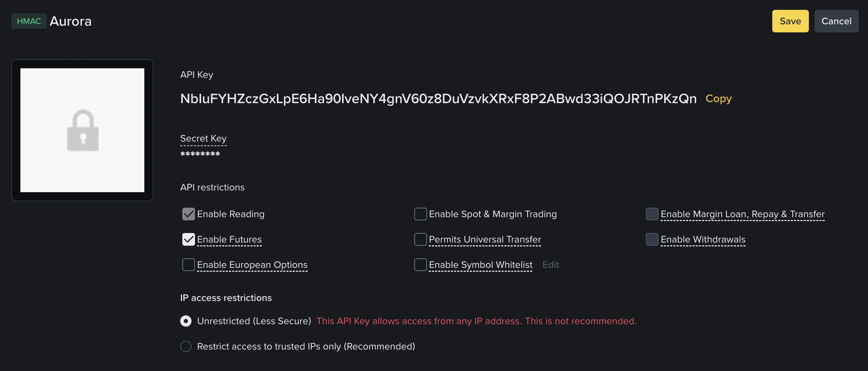The height and width of the screenshot is (371, 868).
Task: Disable the Enable Reading permission
Action: [x=189, y=214]
